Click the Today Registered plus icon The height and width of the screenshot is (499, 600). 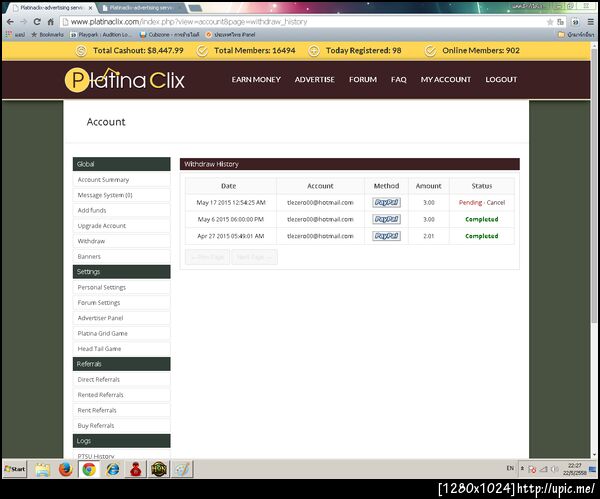click(x=314, y=51)
